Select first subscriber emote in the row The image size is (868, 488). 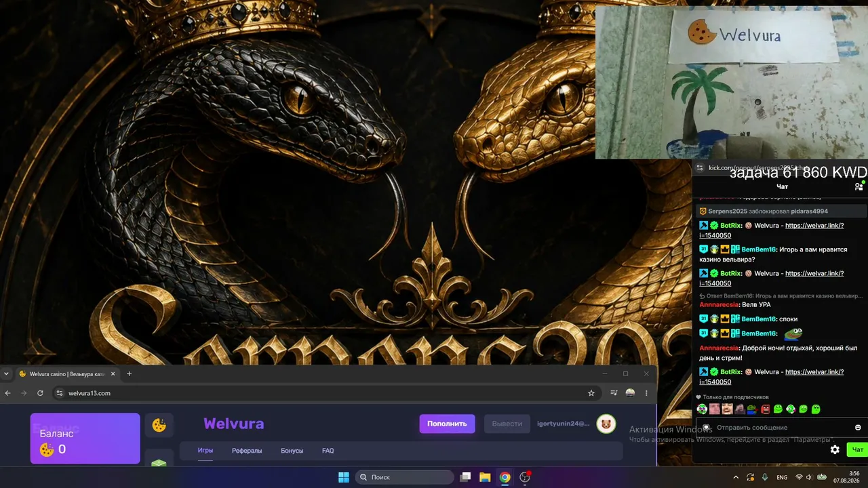702,409
